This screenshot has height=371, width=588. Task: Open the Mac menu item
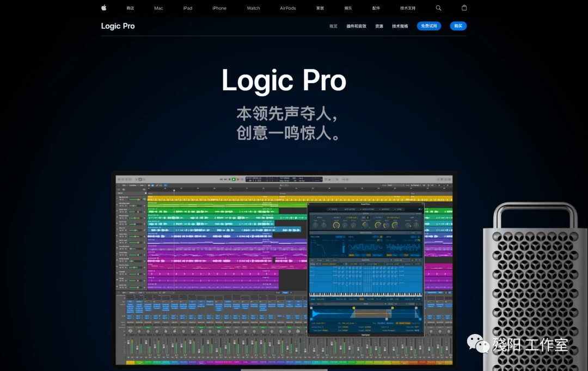click(158, 8)
